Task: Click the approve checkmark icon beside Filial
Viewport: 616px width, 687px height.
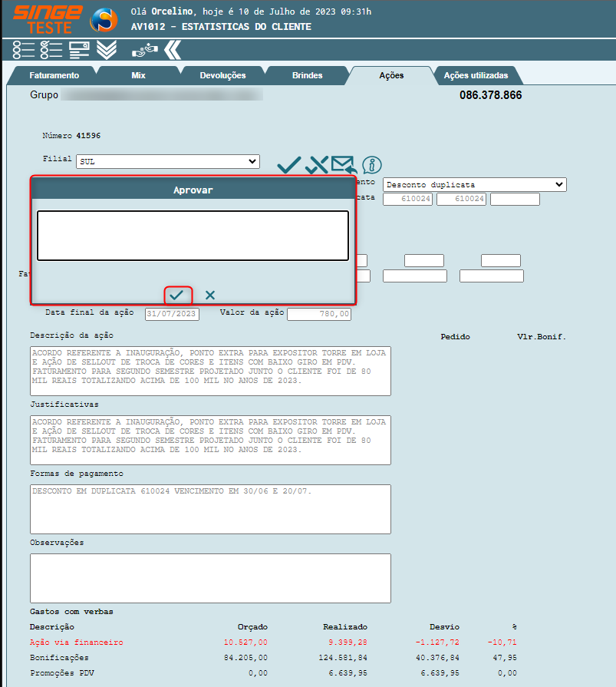Action: pos(288,164)
